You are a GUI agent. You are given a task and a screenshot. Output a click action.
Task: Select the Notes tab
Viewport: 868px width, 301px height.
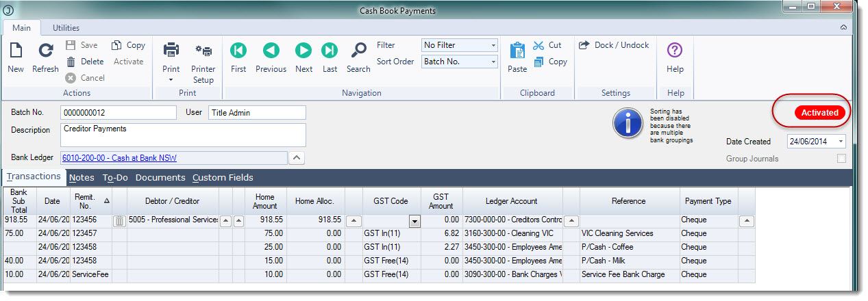82,177
